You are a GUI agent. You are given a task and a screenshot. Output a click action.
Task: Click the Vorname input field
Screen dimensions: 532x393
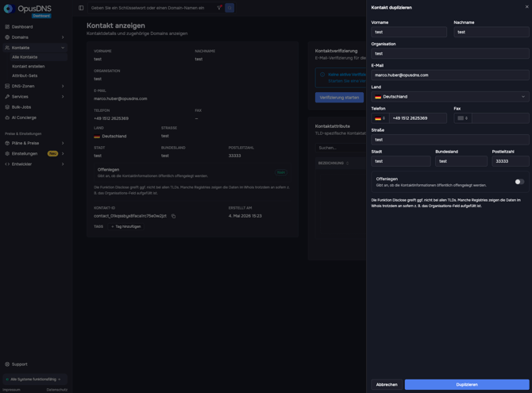click(x=409, y=32)
